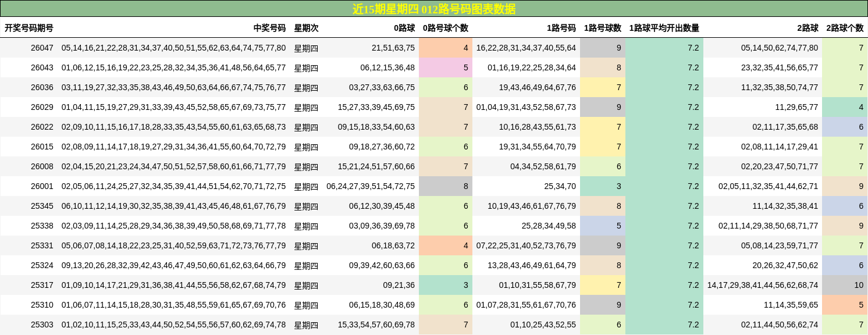Click the 近15期星期四 title bar
Image resolution: width=868 pixels, height=335 pixels.
coord(434,8)
